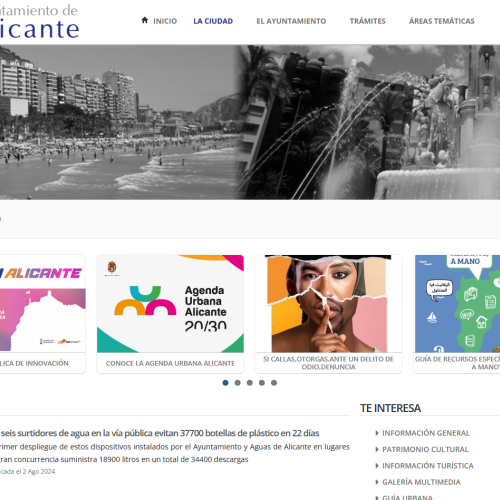Image resolution: width=500 pixels, height=500 pixels.
Task: Click the INFORMACIÓN TURÍSTICA link
Action: 428,466
